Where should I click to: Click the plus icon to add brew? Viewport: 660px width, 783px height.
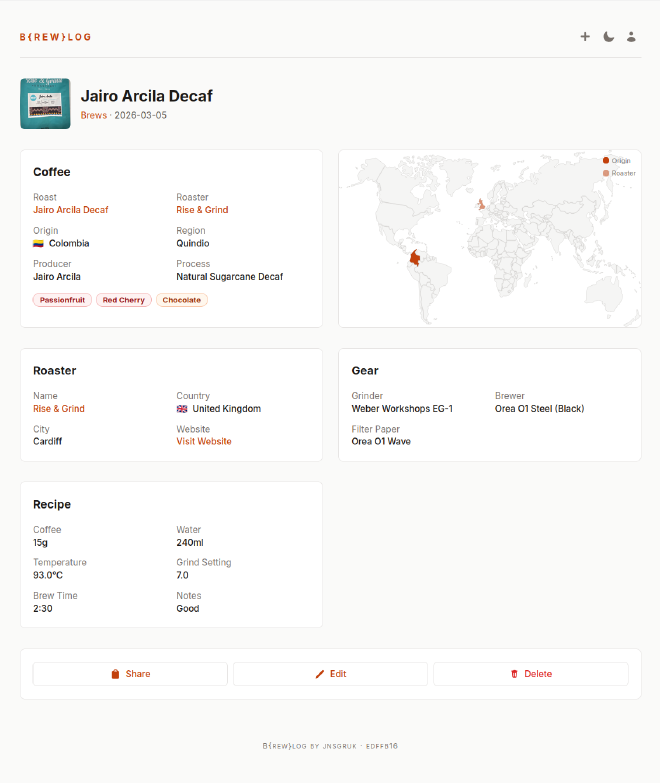point(585,37)
